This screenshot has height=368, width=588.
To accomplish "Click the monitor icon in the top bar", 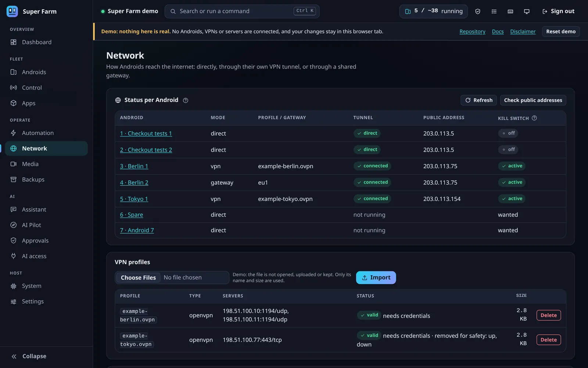I will click(x=527, y=11).
